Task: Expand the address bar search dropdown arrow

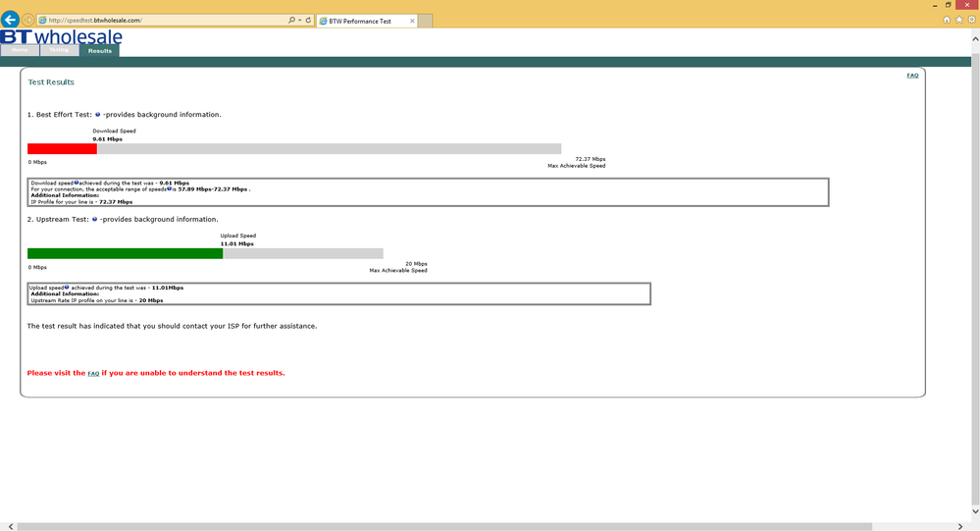Action: (300, 20)
